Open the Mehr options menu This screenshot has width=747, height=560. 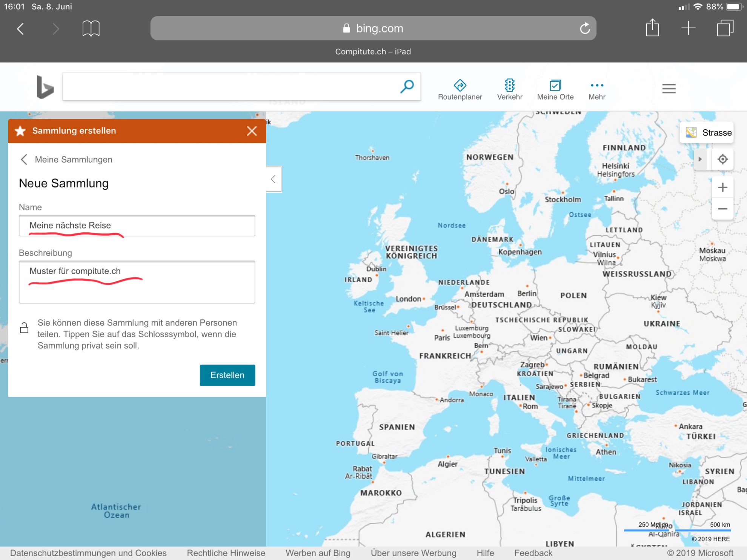(596, 89)
